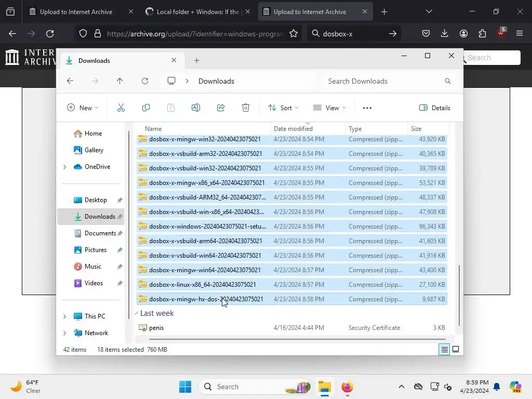Go up one folder level in Explorer
532x399 pixels.
(x=120, y=81)
